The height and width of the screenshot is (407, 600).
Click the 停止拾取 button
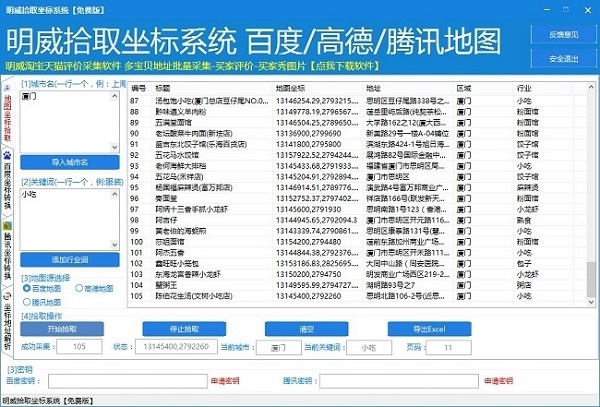[x=184, y=329]
